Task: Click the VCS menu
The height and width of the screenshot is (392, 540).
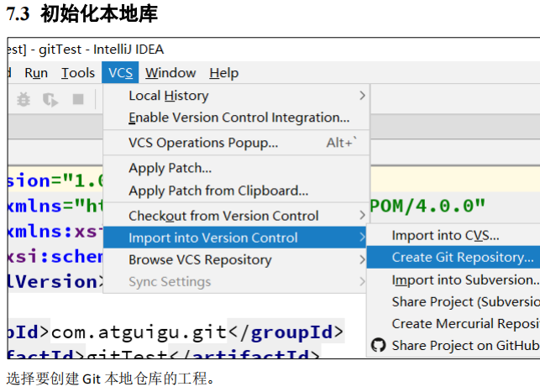Action: (120, 73)
